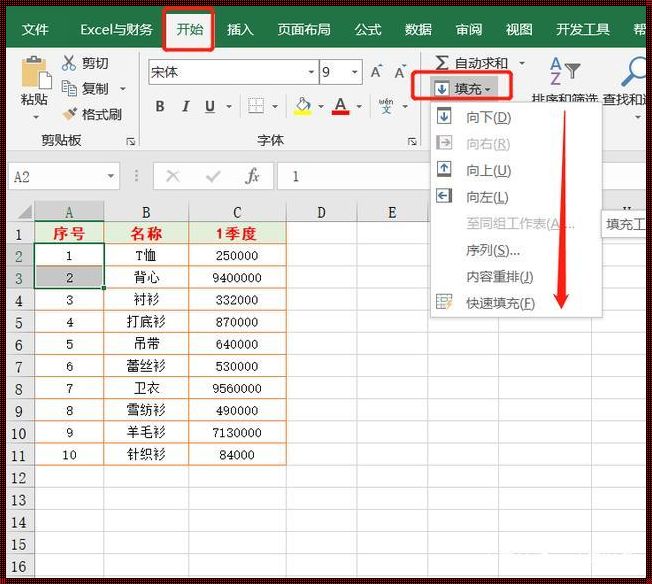The image size is (652, 584).
Task: Open Series (序列) dialog from menu
Action: (516, 250)
